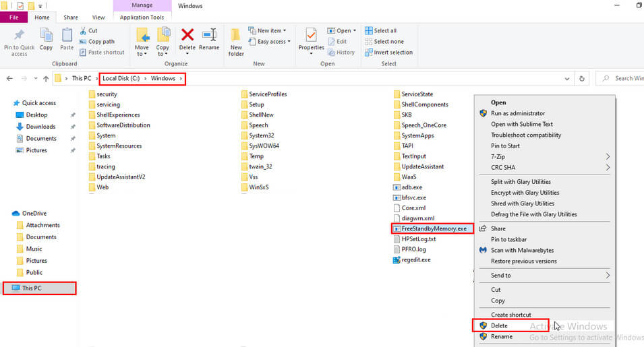Switch to the View ribbon tab
Viewport: 644px width, 347px height.
pyautogui.click(x=98, y=18)
